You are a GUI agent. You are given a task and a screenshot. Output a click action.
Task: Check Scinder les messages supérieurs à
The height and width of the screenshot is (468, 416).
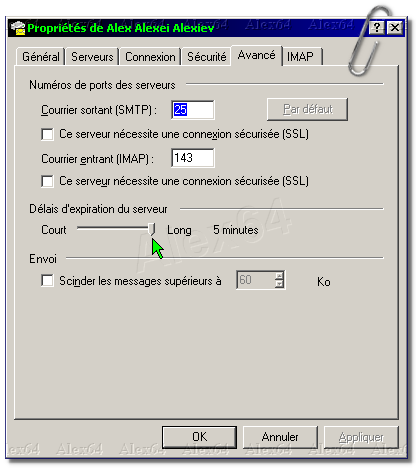[x=47, y=280]
